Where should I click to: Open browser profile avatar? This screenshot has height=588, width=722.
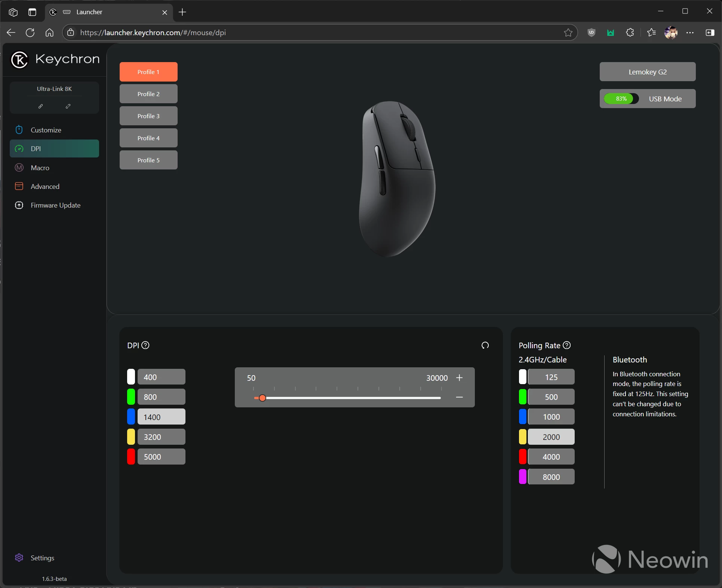pos(671,33)
